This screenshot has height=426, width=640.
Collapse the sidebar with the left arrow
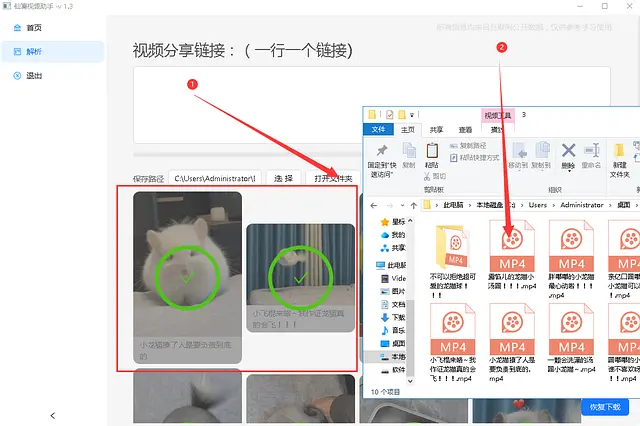coord(53,415)
